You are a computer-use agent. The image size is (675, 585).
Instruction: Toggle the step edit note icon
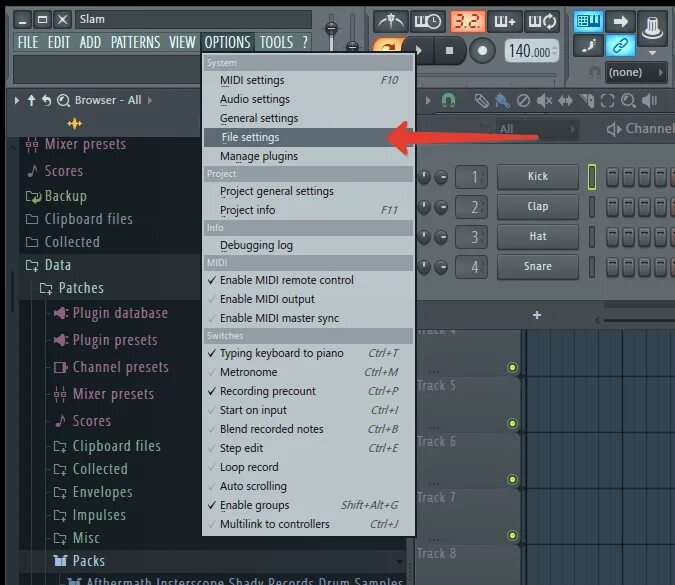(588, 45)
